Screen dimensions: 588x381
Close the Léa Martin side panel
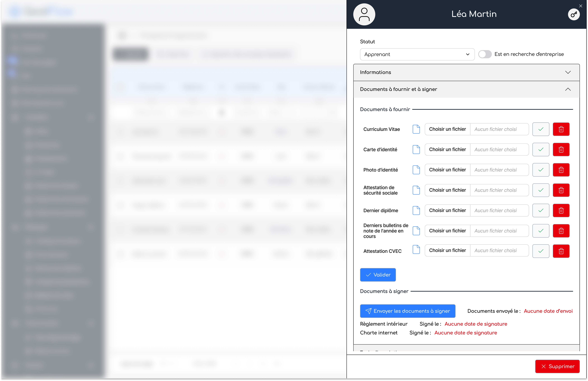[x=581, y=6]
